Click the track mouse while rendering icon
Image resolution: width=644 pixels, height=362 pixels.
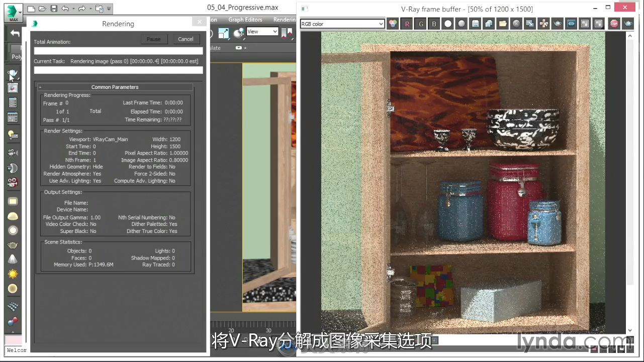(x=543, y=24)
